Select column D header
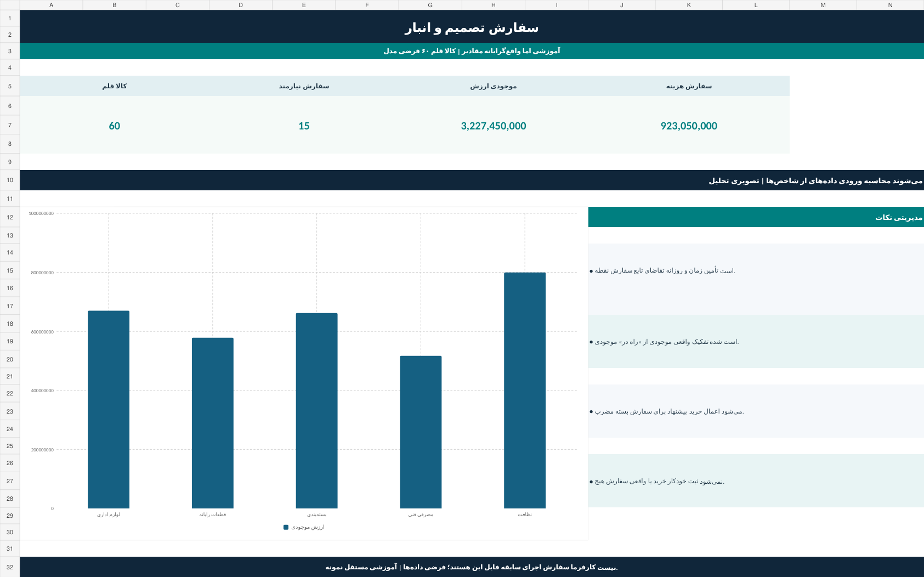 tap(241, 5)
